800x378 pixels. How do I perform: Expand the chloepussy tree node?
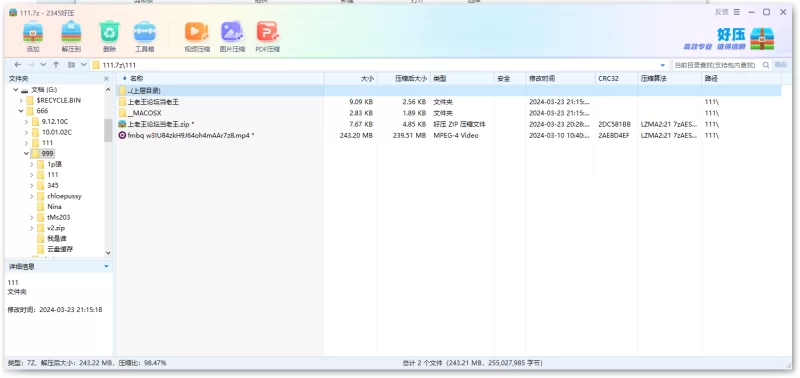pos(32,196)
